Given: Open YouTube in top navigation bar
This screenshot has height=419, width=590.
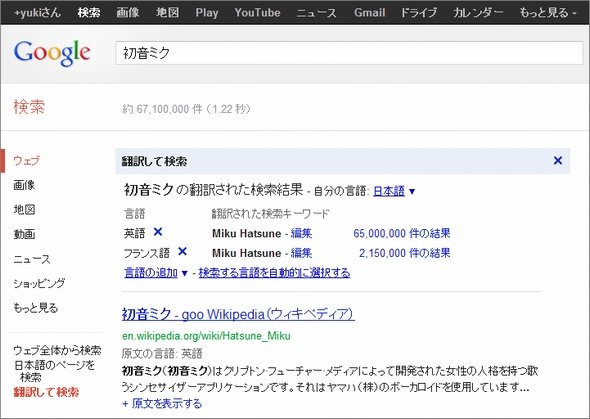Looking at the screenshot, I should 257,13.
